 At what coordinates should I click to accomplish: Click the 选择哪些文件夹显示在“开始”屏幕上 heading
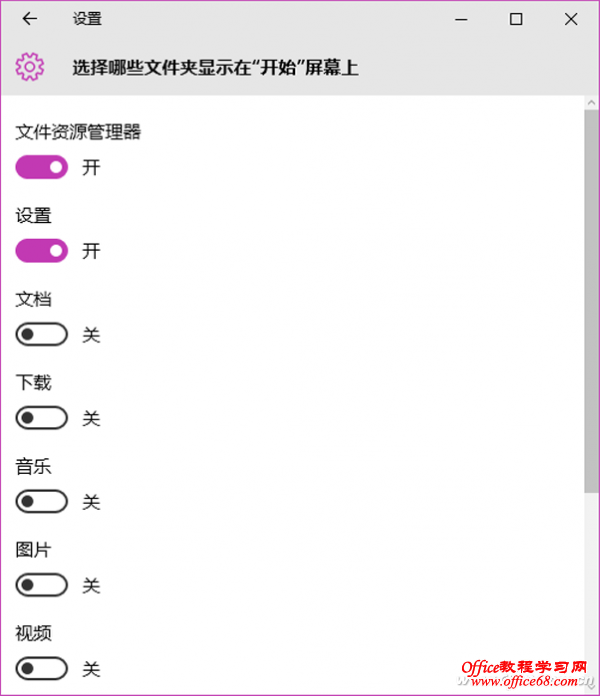(x=215, y=68)
